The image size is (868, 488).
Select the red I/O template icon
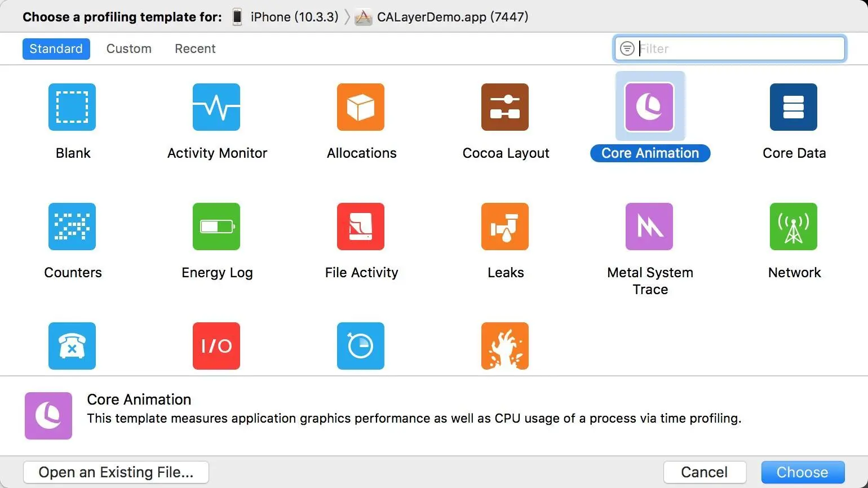click(216, 346)
